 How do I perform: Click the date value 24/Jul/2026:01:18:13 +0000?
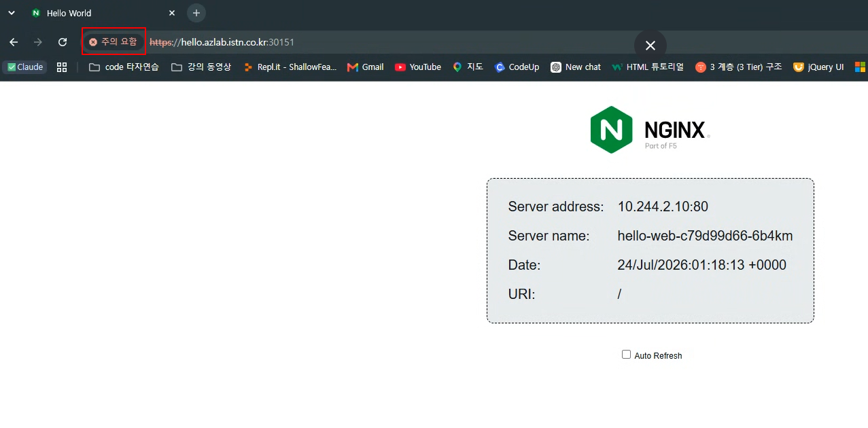[x=701, y=265]
